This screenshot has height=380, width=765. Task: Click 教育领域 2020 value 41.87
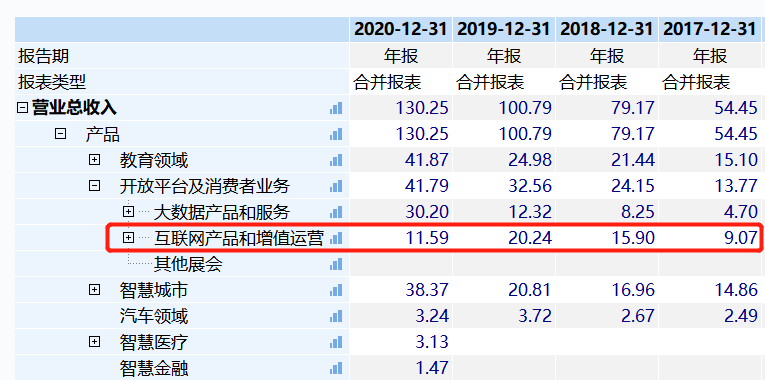426,160
